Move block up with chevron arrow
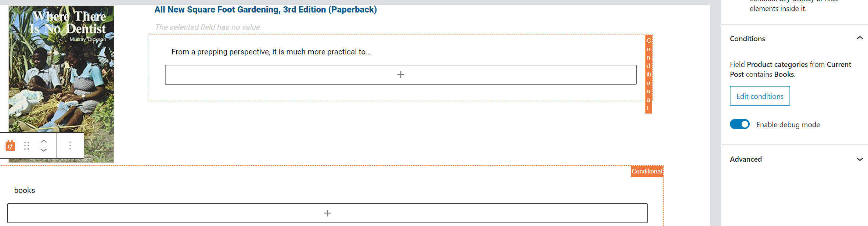Image resolution: width=868 pixels, height=226 pixels. point(44,141)
